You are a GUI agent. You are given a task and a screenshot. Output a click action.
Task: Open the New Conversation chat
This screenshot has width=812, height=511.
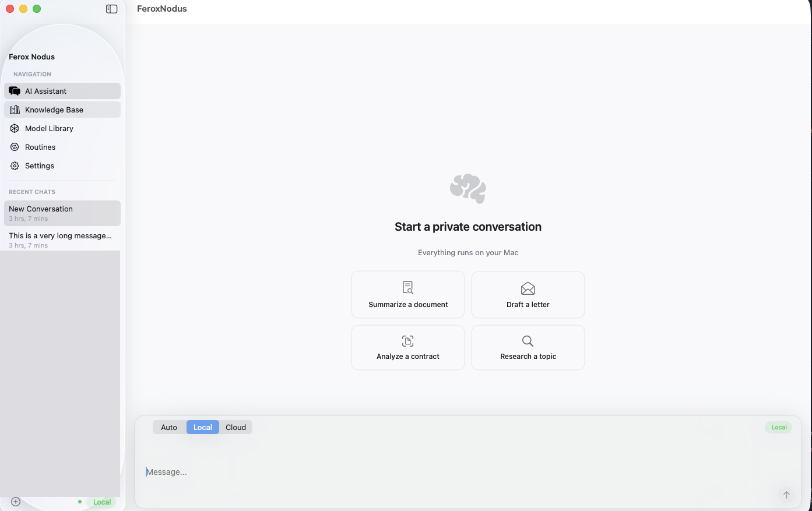pos(62,213)
